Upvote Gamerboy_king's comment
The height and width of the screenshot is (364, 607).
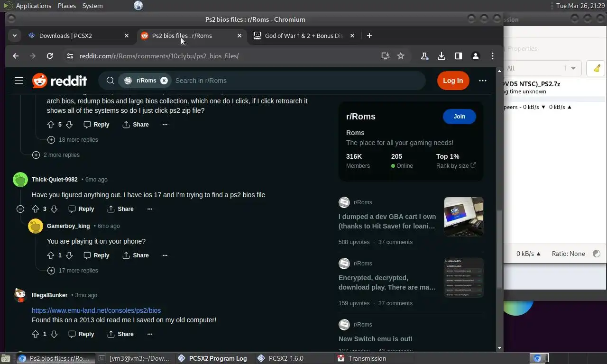tap(51, 255)
